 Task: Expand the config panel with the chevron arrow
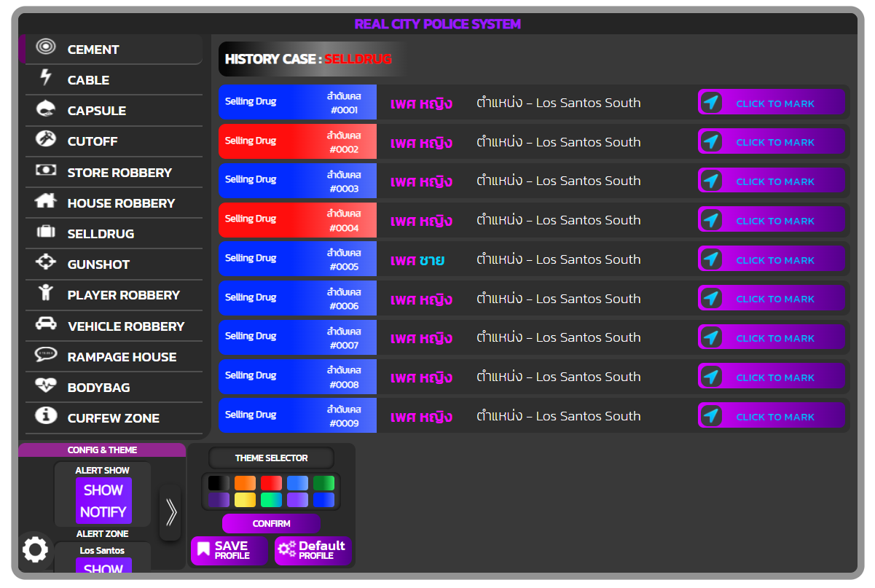pos(170,512)
